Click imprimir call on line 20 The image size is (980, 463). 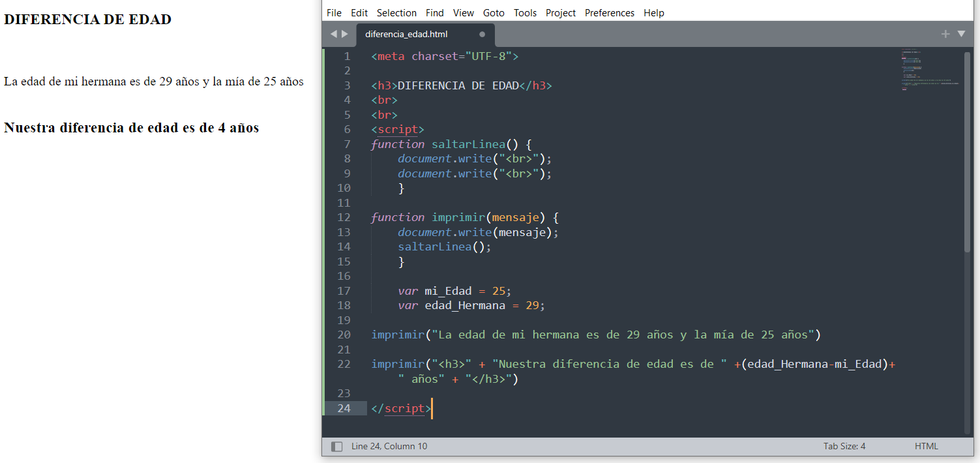[596, 335]
